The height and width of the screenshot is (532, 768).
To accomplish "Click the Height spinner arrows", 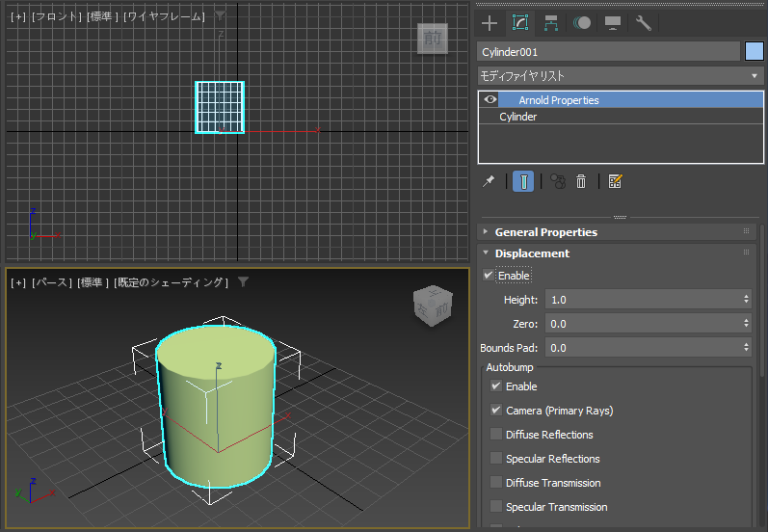I will [746, 300].
